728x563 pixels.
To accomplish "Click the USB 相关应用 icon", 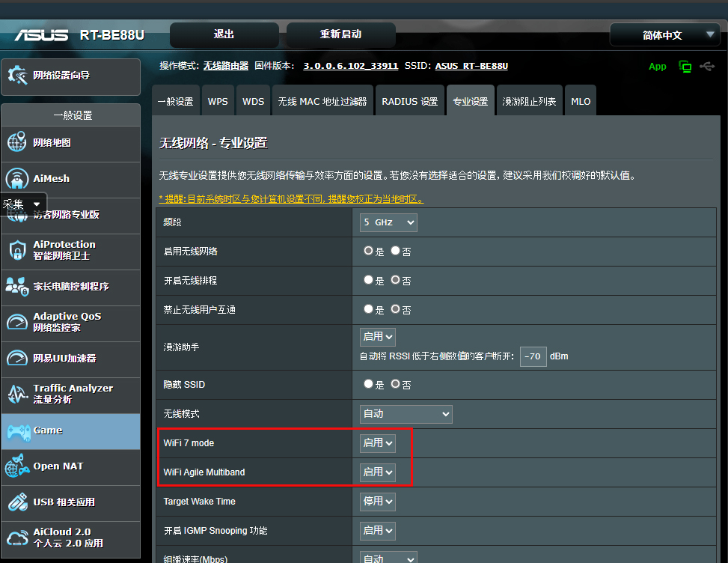I will [17, 502].
